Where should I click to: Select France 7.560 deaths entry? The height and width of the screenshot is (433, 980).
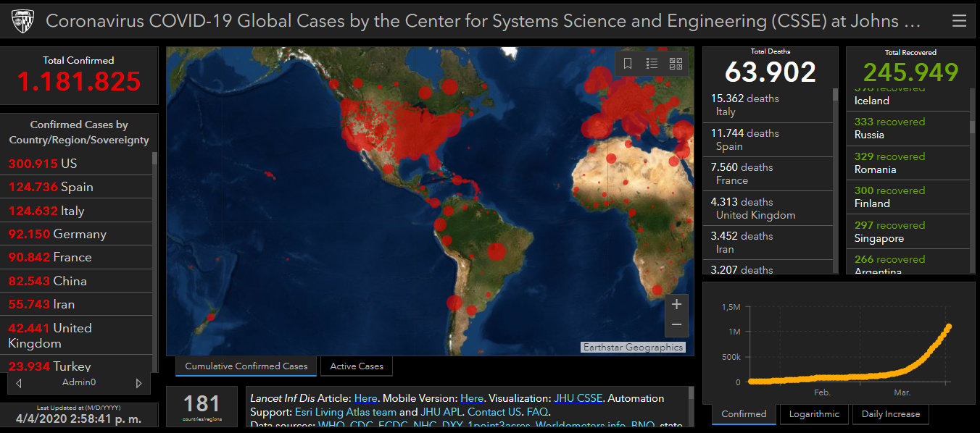(x=768, y=174)
